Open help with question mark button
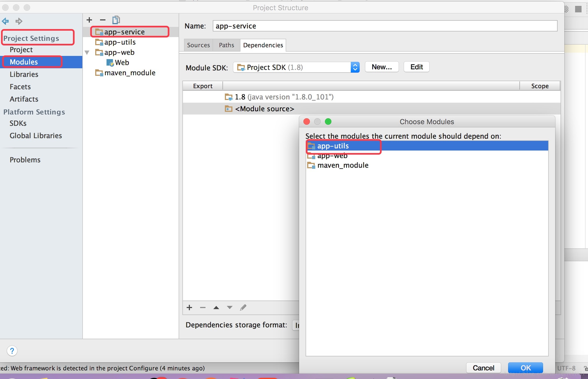 click(x=12, y=351)
